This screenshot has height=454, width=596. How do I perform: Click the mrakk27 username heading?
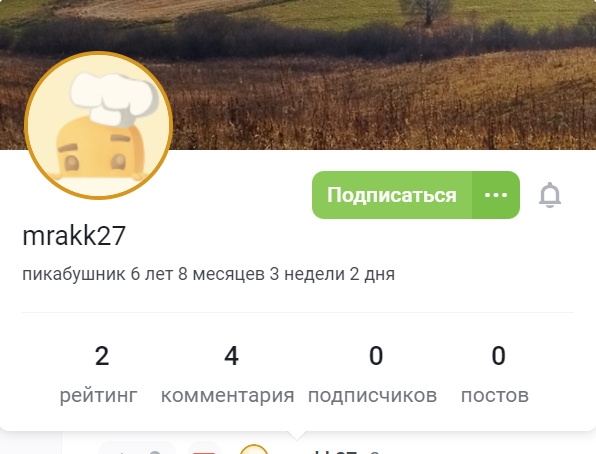74,236
